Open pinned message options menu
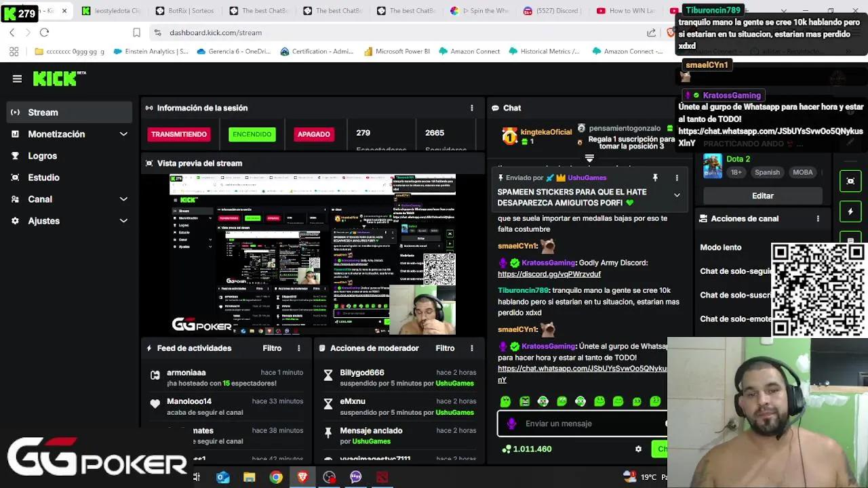This screenshot has height=488, width=868. tap(677, 178)
